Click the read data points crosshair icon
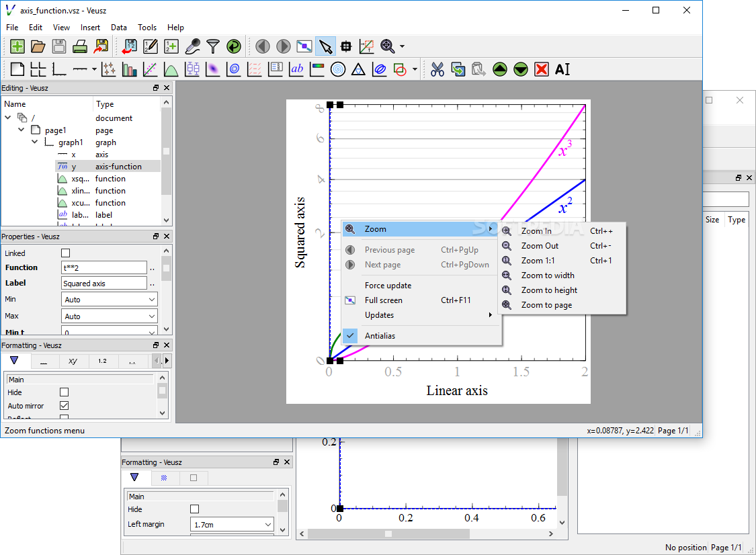Image resolution: width=756 pixels, height=555 pixels. [x=346, y=46]
